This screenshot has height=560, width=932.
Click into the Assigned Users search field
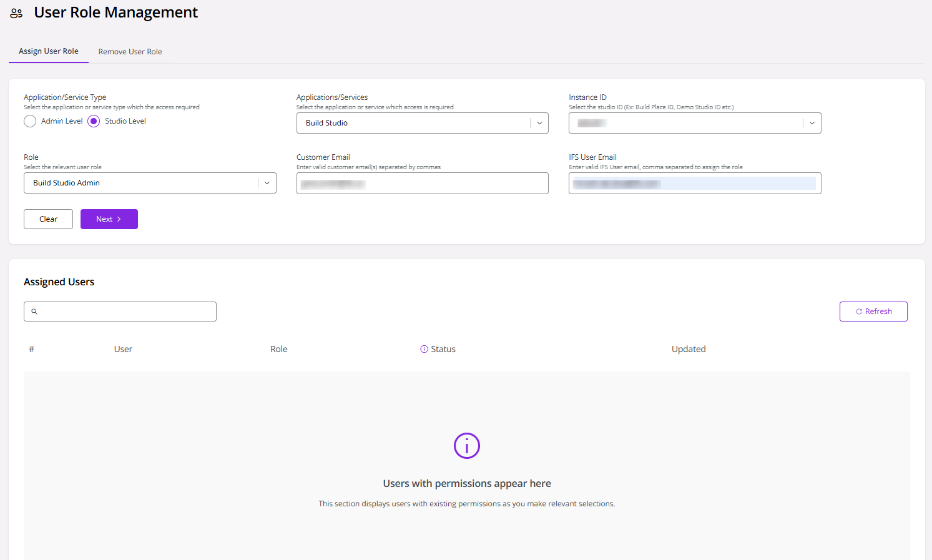tap(120, 312)
